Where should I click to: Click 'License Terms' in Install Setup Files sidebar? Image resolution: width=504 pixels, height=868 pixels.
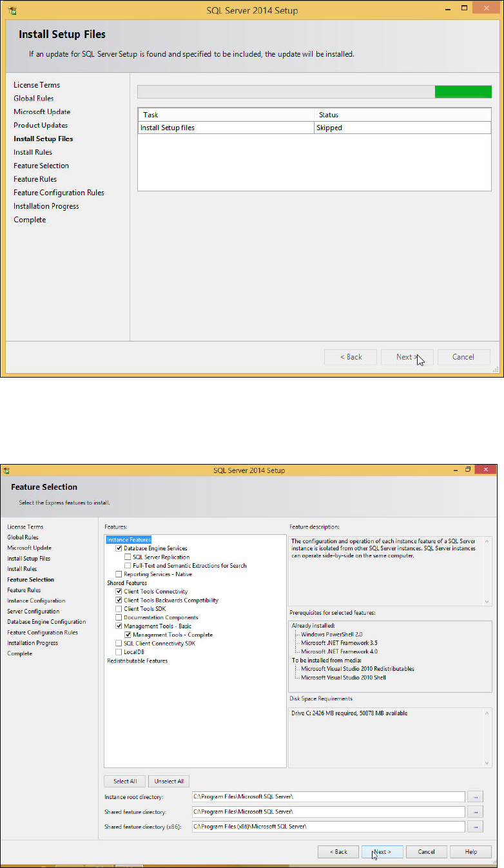[37, 85]
